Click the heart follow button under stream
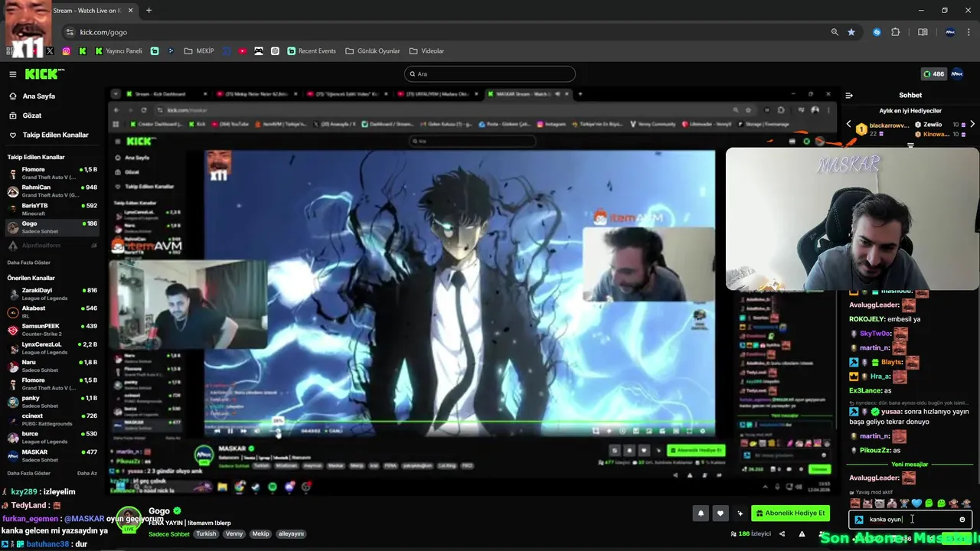Viewport: 980px width, 551px height. coord(720,514)
